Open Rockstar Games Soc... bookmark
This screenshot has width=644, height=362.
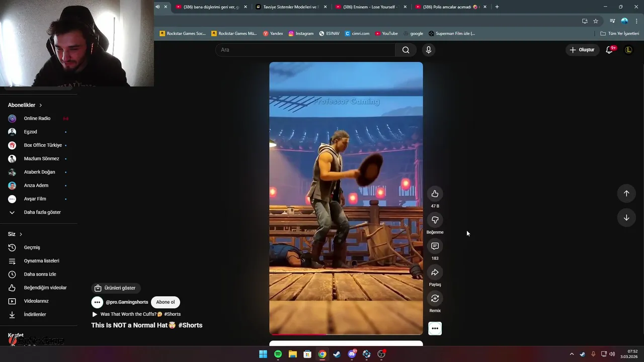pos(183,34)
